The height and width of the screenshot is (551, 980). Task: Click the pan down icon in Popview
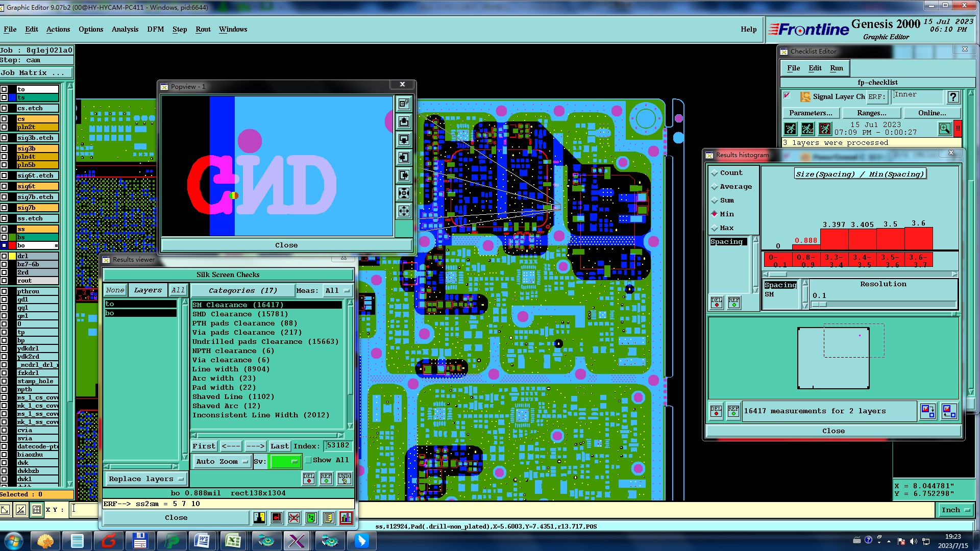coord(404,140)
